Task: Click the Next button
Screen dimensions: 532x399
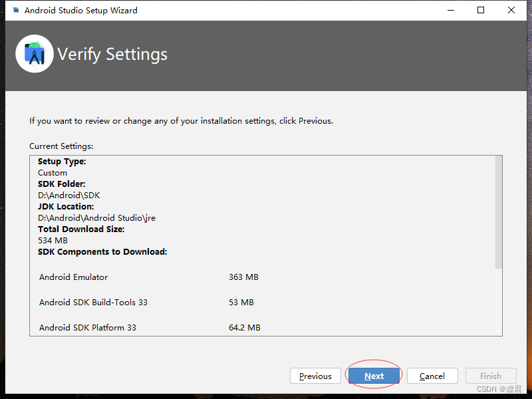Action: coord(374,376)
